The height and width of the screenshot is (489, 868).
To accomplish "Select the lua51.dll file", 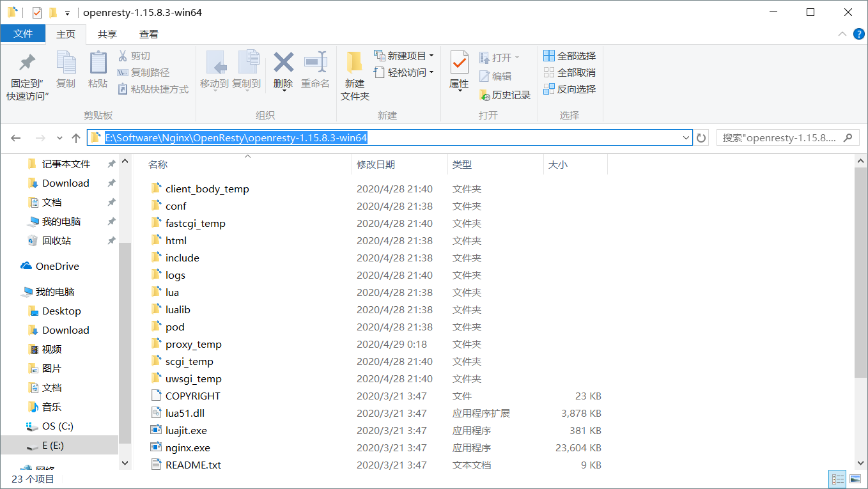I will 185,413.
